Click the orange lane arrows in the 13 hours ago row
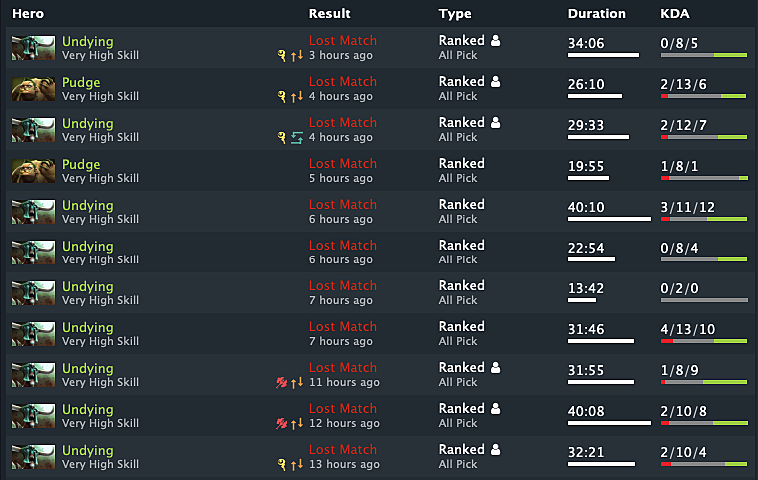Viewport: 758px width, 480px height. point(297,465)
